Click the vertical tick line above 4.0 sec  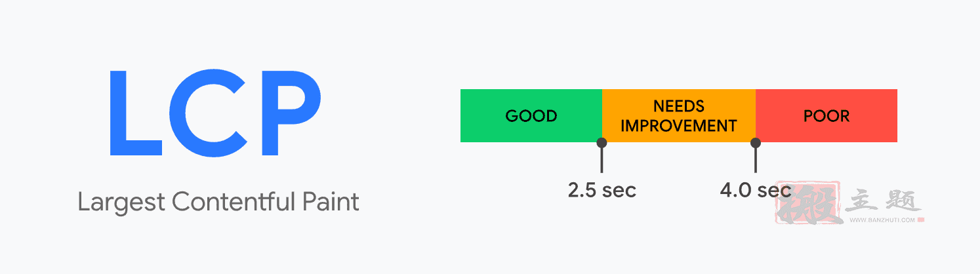pyautogui.click(x=756, y=160)
